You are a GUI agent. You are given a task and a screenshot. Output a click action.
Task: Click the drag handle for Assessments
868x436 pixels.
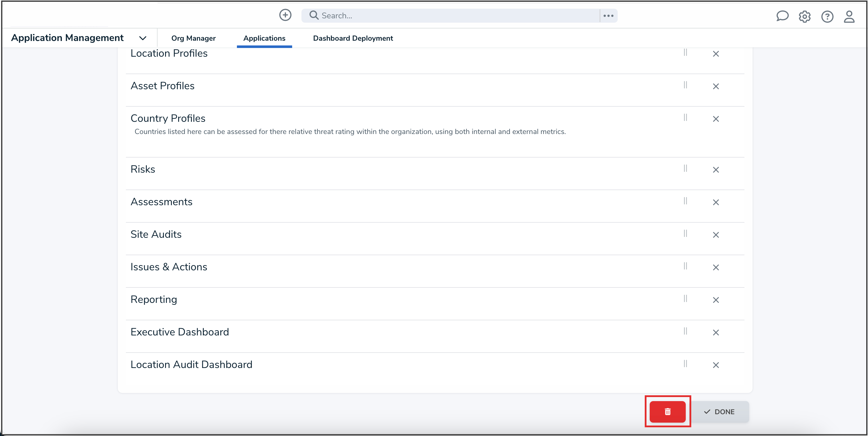click(x=685, y=201)
